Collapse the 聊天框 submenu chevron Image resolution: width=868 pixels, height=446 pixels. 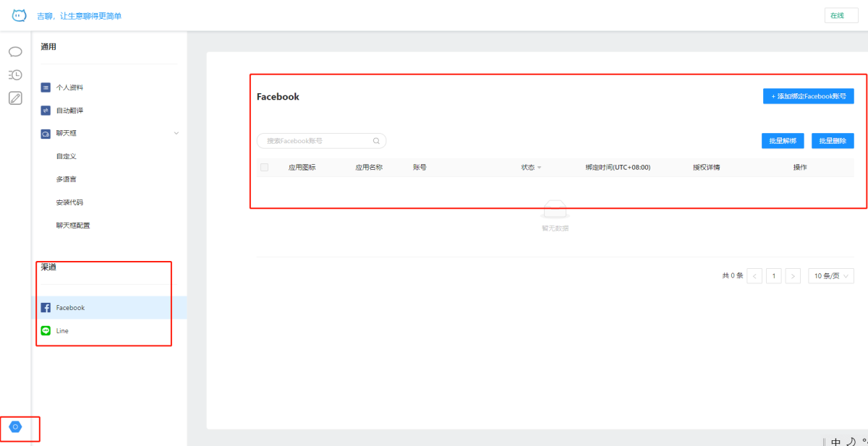pos(176,133)
